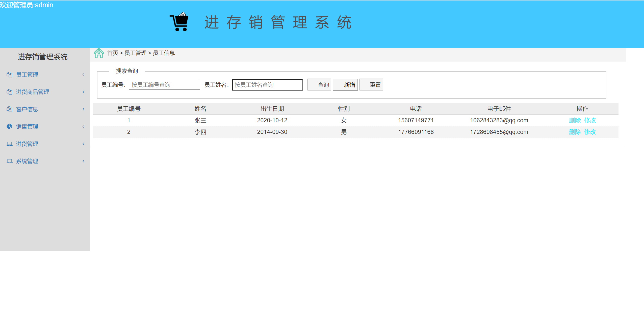Click the 客户信息 sidebar icon
Image resolution: width=644 pixels, height=326 pixels.
click(9, 109)
